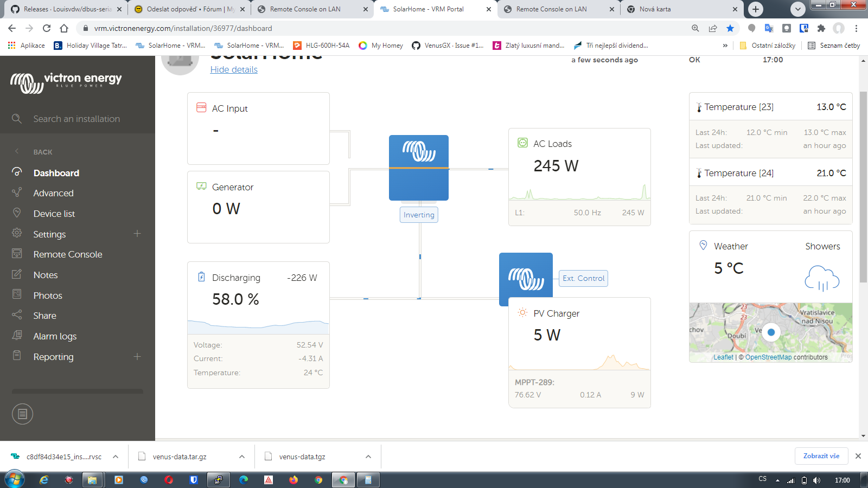Screen dimensions: 868x488
Task: Show the hidden bookmarks overflow chevron
Action: click(x=725, y=46)
